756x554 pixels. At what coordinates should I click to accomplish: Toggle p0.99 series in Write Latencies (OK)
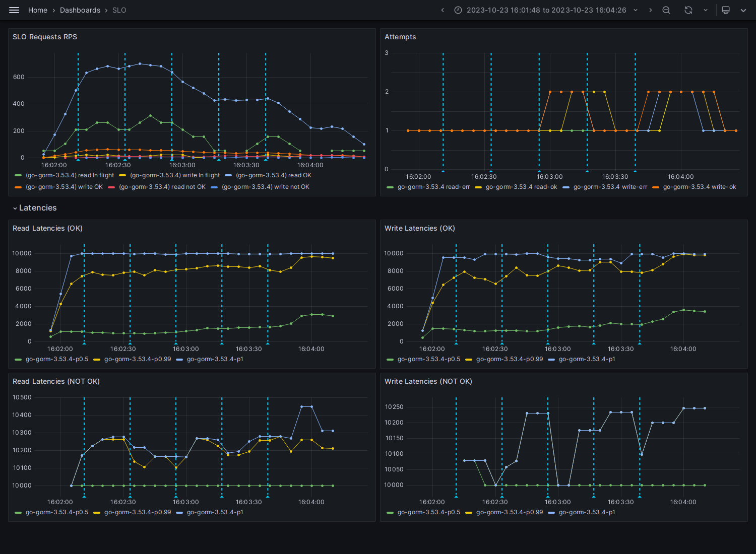point(510,359)
